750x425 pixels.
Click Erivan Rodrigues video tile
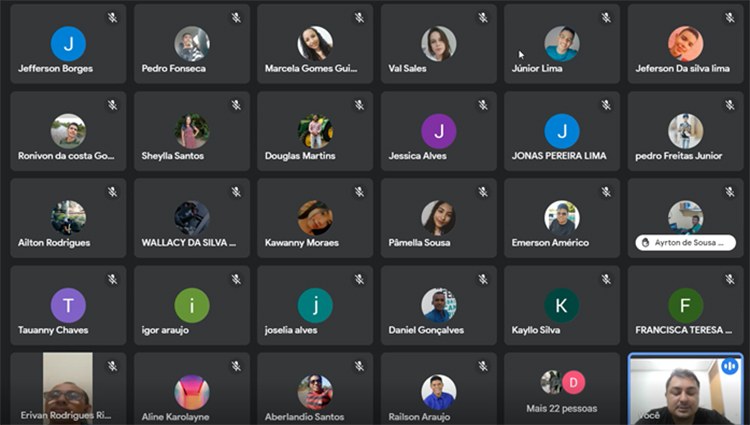pyautogui.click(x=68, y=389)
